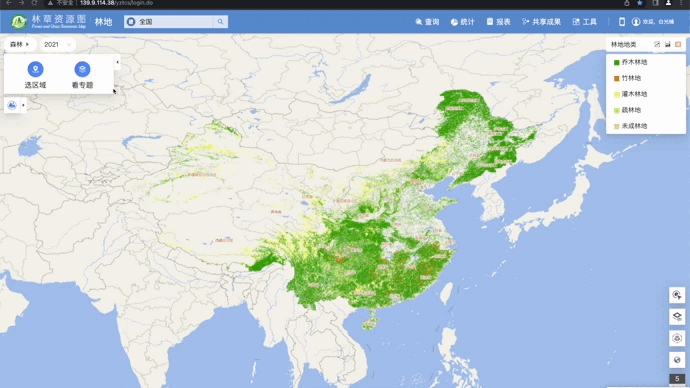The height and width of the screenshot is (388, 690).
Task: Click the layer stack map button
Action: (x=677, y=317)
